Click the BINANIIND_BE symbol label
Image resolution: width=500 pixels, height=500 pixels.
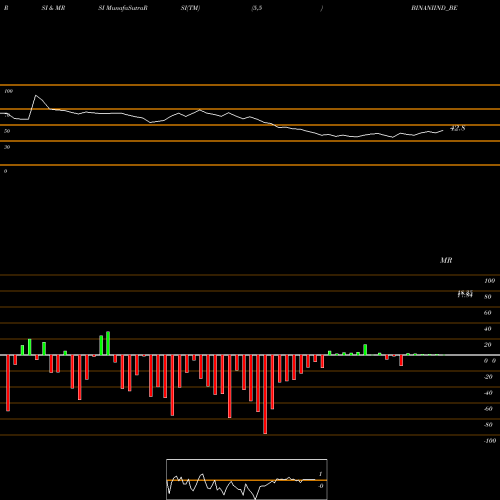tap(434, 8)
